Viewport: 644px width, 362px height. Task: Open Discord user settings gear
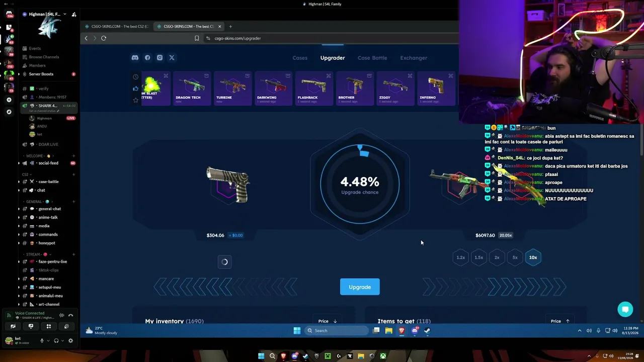(x=70, y=340)
